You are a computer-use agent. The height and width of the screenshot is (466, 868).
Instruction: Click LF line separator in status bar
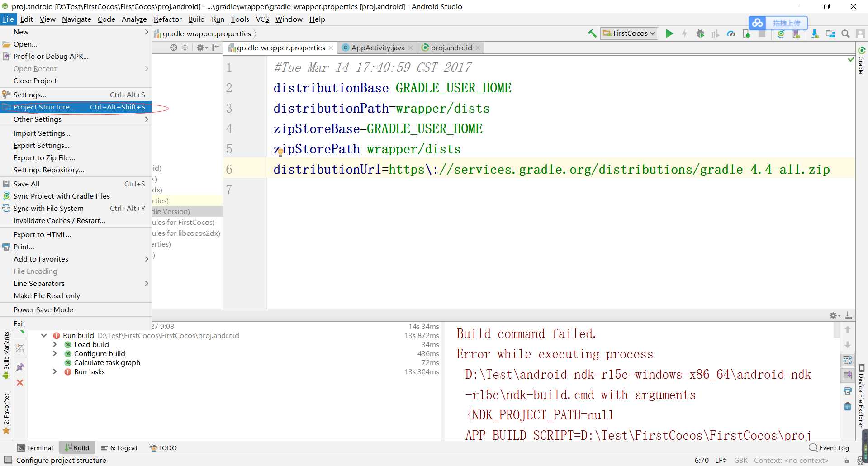tap(720, 460)
